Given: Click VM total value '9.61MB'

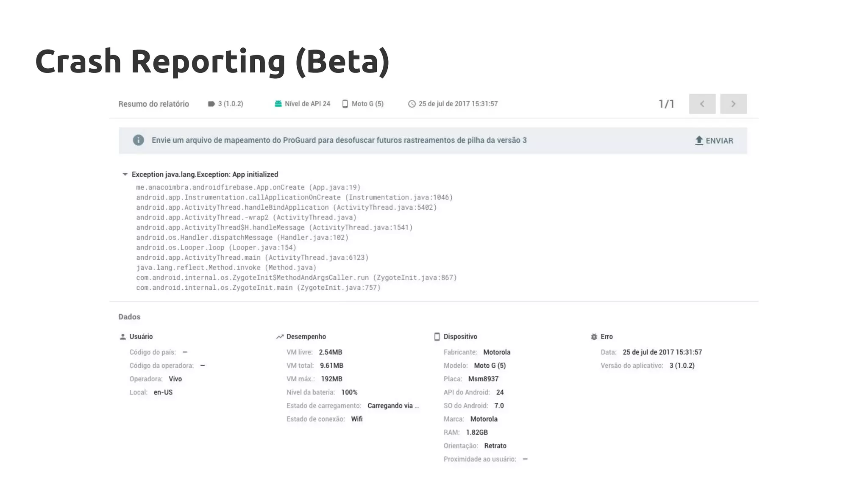Looking at the screenshot, I should pos(331,366).
